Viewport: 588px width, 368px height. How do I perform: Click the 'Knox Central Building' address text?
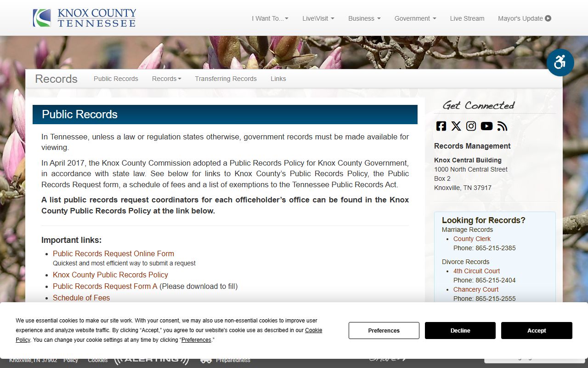(468, 160)
